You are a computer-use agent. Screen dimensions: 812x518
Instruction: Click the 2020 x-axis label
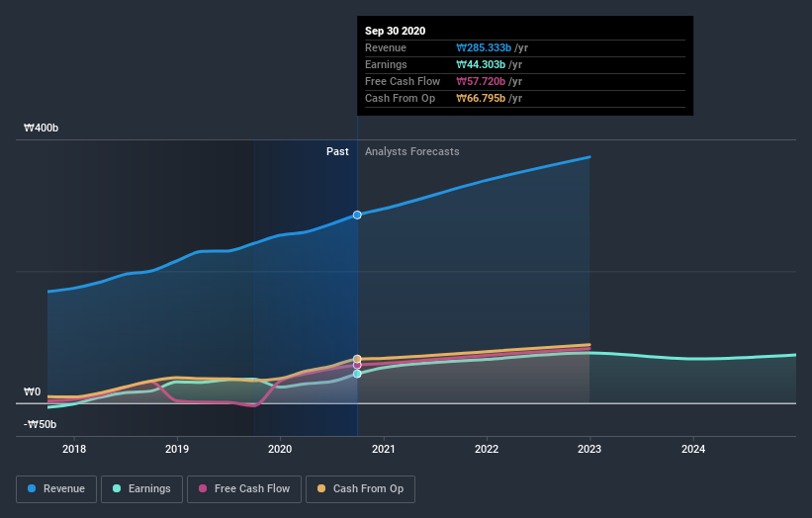point(280,449)
